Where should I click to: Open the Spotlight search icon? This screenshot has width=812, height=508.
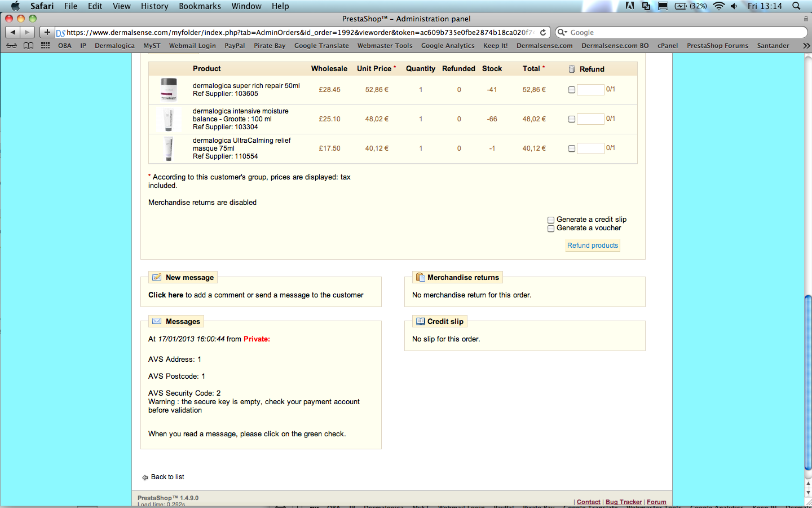click(x=796, y=6)
